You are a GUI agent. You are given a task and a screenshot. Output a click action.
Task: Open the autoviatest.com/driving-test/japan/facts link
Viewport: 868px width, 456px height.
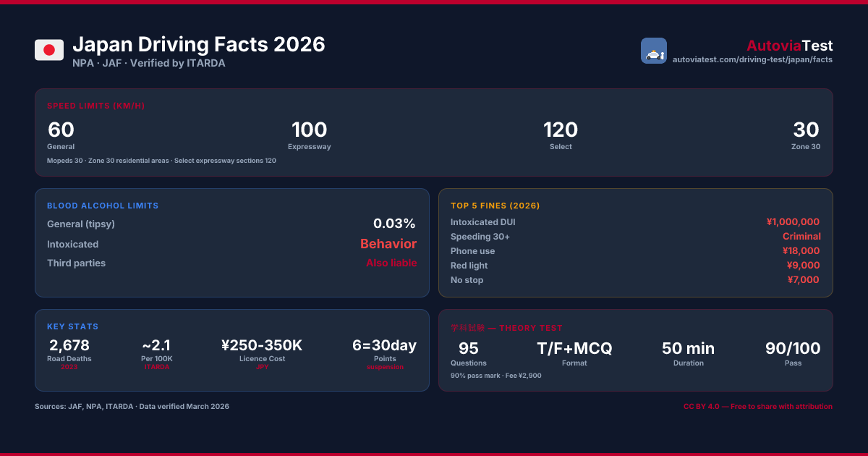752,59
